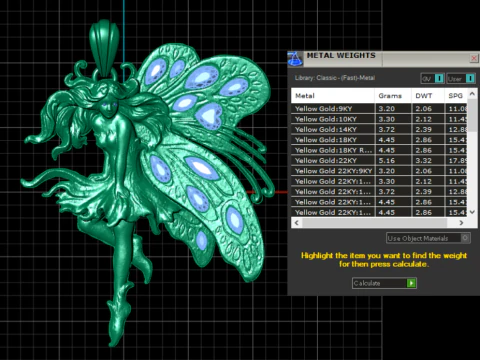Toggle the User library switch
This screenshot has width=480, height=360.
(x=461, y=79)
